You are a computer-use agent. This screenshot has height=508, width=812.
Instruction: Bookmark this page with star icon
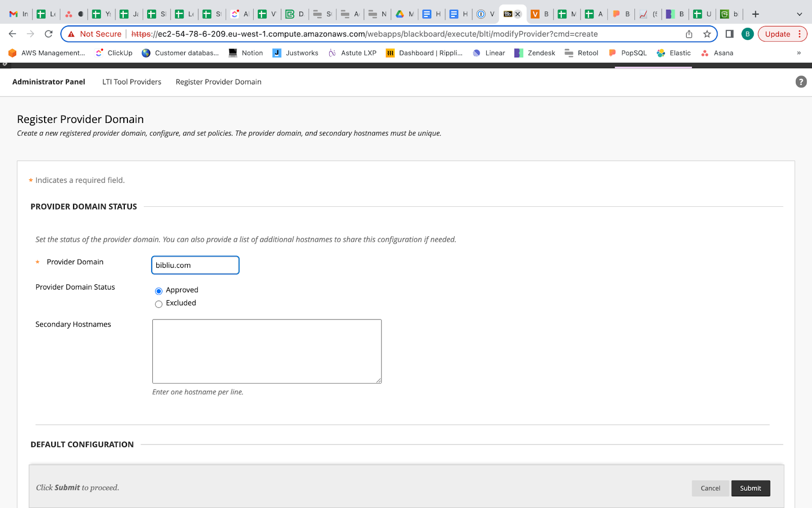pos(707,34)
